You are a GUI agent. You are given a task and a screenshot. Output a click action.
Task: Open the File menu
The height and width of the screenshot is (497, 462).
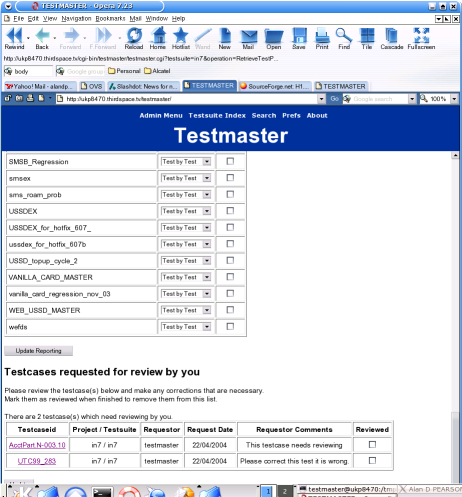(19, 19)
